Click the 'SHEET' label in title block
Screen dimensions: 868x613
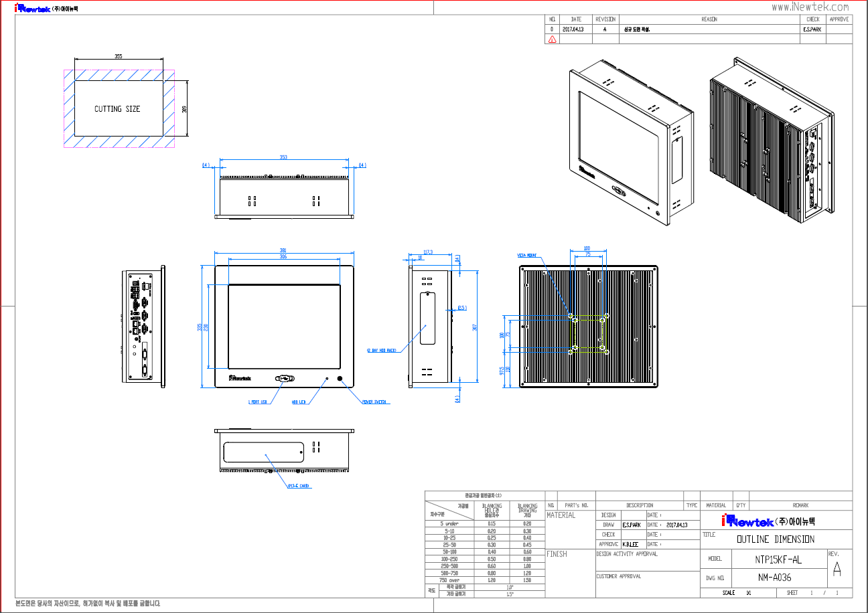point(792,593)
